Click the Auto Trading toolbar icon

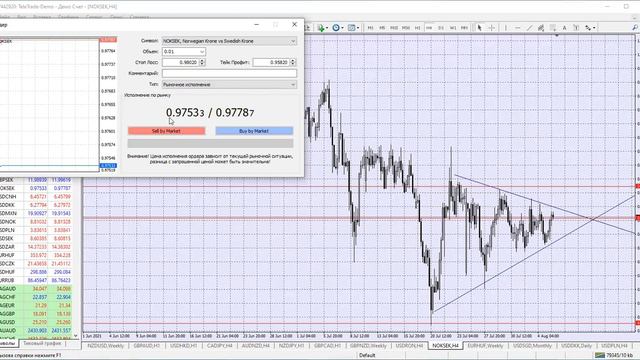(322, 28)
